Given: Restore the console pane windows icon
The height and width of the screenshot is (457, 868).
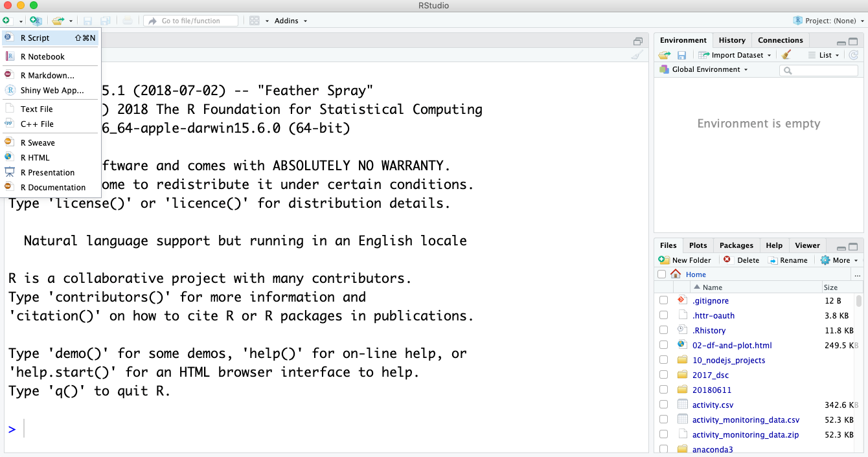Looking at the screenshot, I should 638,41.
